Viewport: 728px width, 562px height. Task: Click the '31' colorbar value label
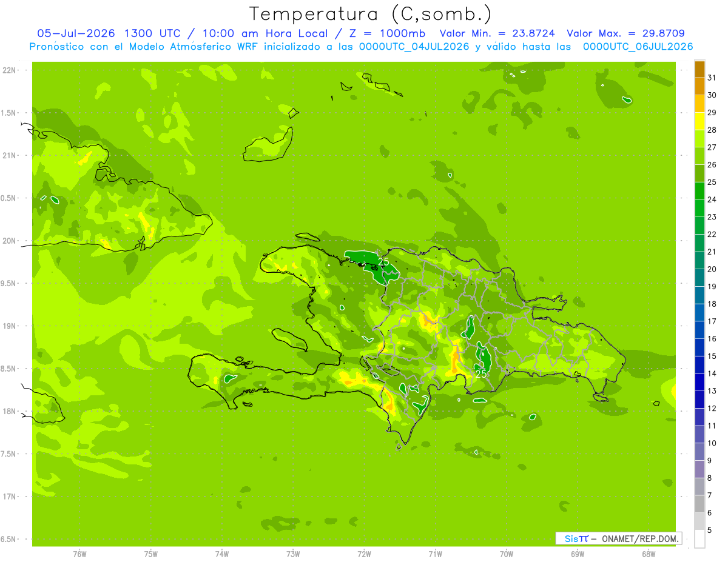(712, 78)
